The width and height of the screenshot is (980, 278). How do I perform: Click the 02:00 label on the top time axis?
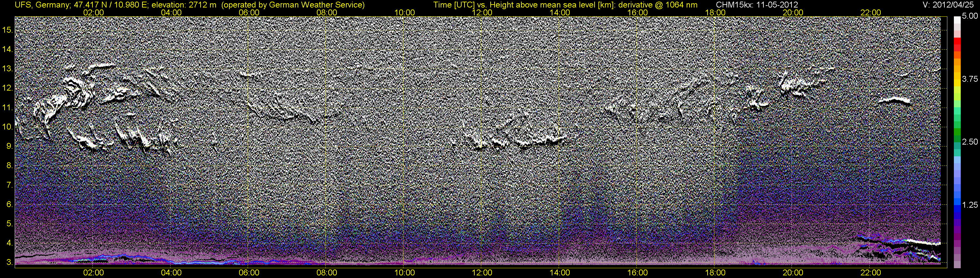point(93,12)
